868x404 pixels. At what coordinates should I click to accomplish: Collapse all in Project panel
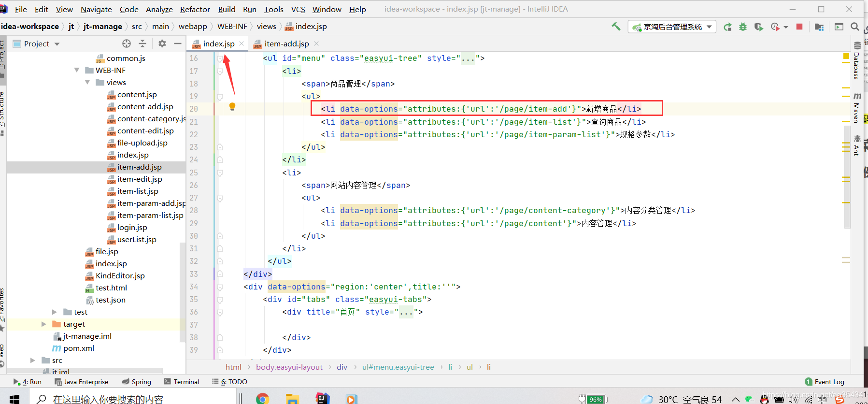tap(142, 43)
